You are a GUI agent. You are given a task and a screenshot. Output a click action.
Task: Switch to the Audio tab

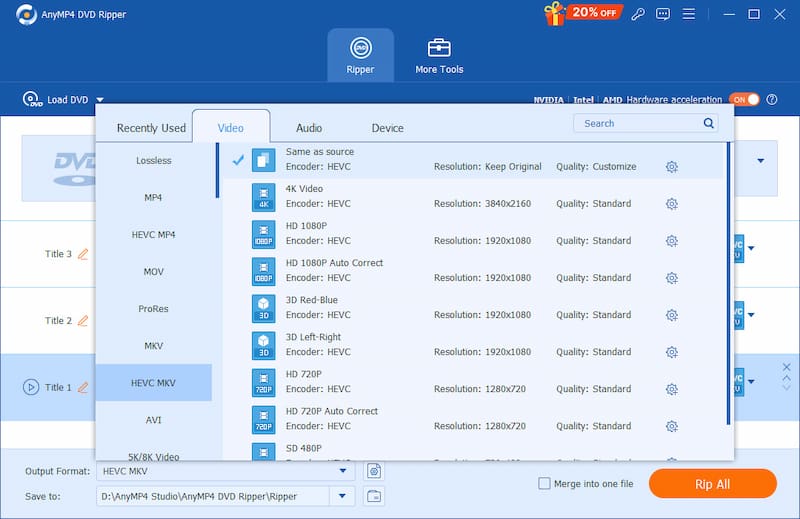[309, 128]
